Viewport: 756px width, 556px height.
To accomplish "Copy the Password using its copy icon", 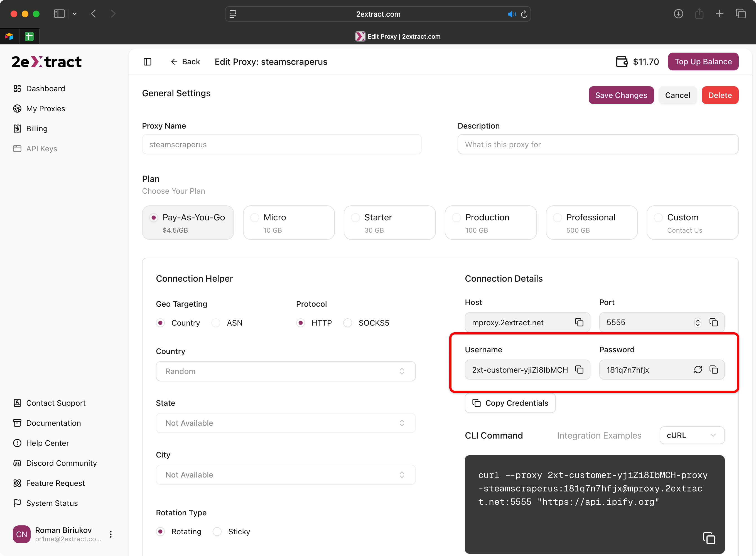I will (x=714, y=370).
